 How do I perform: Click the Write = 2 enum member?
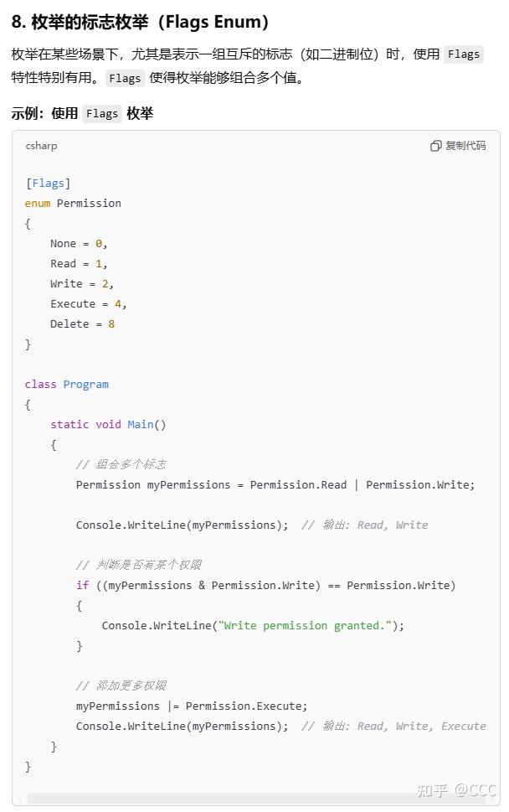[82, 283]
